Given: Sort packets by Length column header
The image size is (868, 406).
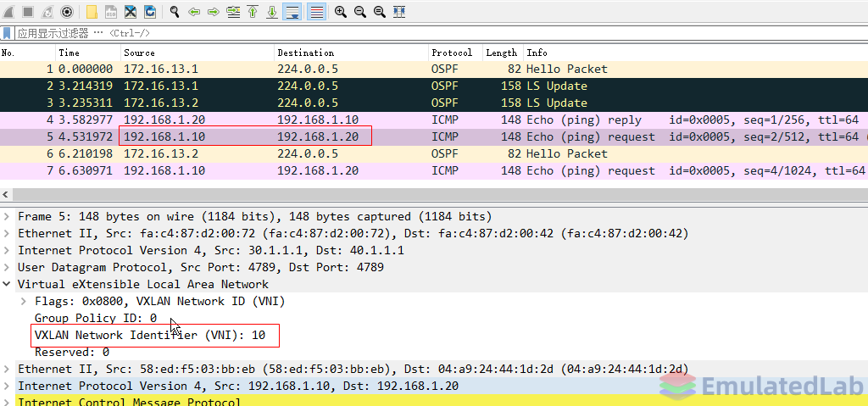Looking at the screenshot, I should tap(504, 53).
